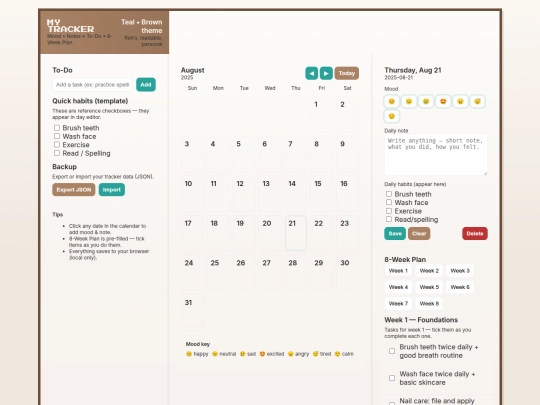This screenshot has width=540, height=405.
Task: Click the 'Week 1 — Foundations' heading
Action: point(421,320)
